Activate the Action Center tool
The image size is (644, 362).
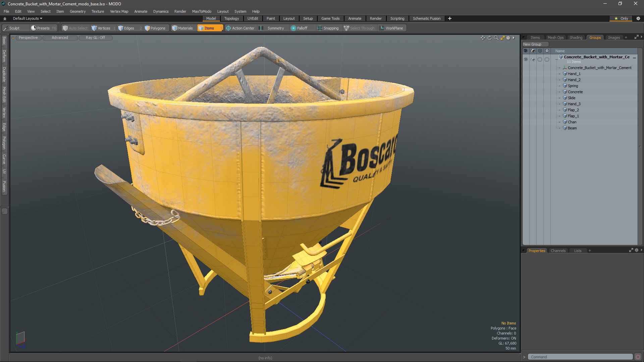click(240, 28)
